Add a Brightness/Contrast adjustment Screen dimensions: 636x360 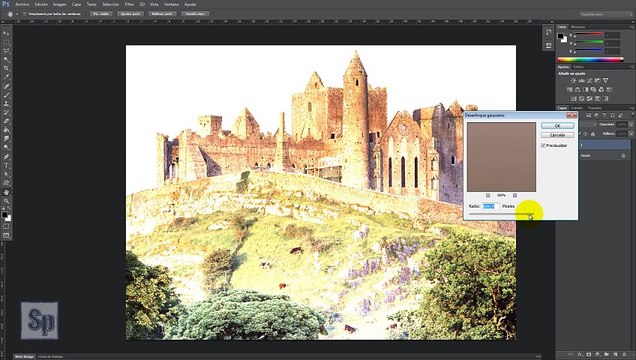(x=573, y=81)
